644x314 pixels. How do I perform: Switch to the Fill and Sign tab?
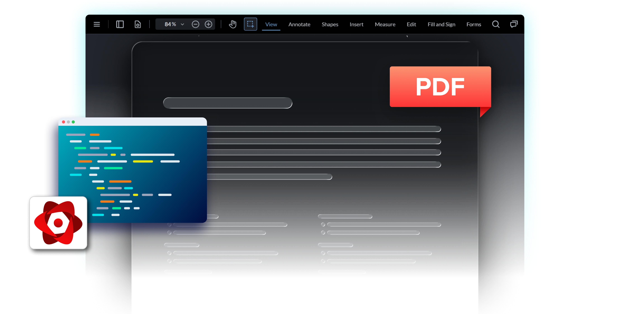click(x=441, y=24)
